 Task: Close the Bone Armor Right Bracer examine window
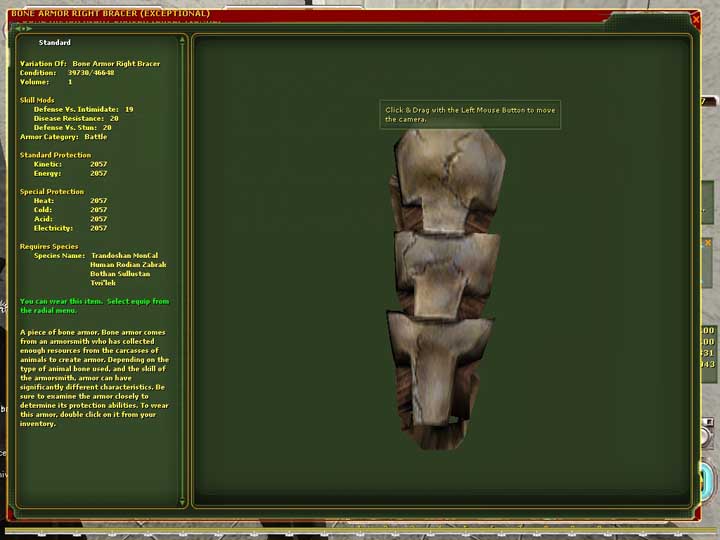[x=696, y=19]
